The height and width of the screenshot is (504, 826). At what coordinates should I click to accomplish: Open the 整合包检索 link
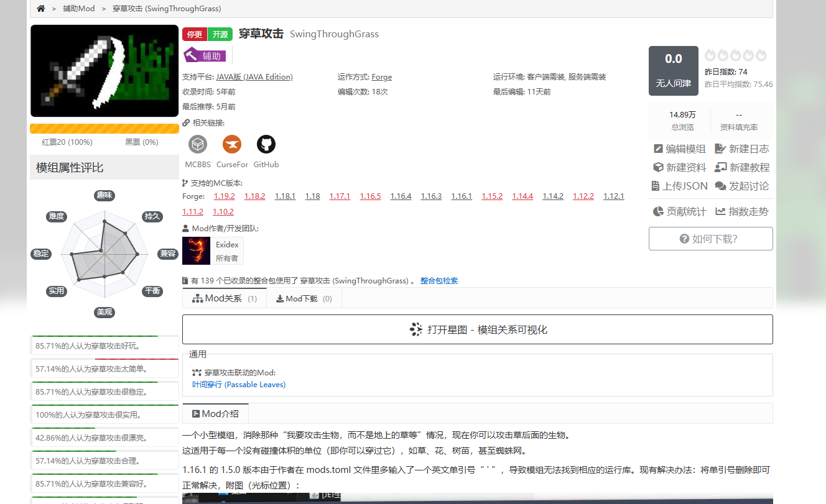(439, 281)
